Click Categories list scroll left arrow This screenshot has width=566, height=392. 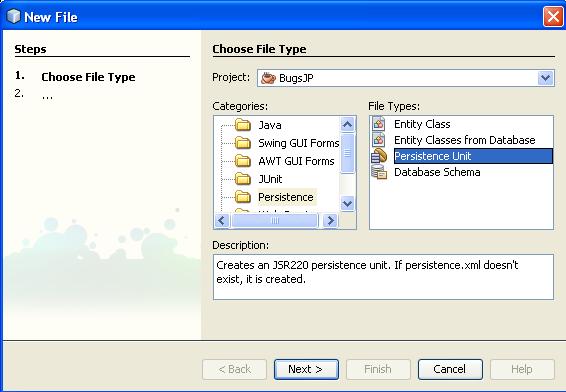[222, 220]
